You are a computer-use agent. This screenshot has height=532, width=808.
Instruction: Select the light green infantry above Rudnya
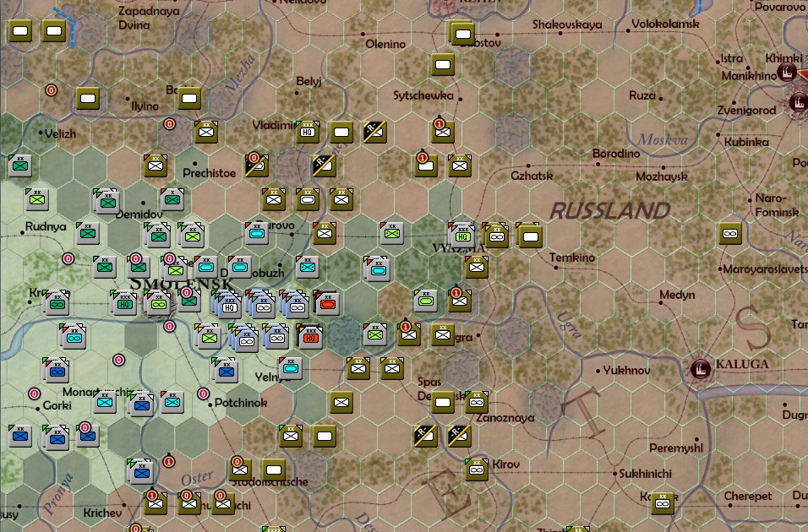click(x=37, y=200)
